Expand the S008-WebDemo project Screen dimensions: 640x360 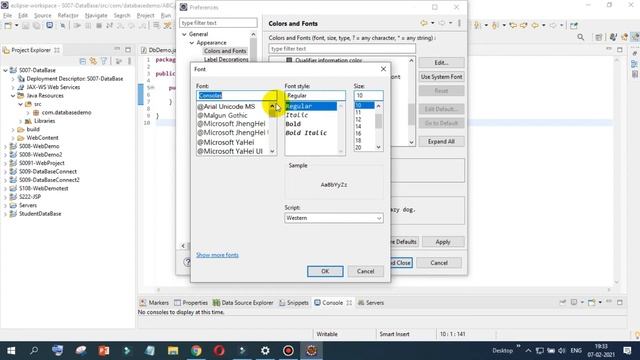[5, 146]
